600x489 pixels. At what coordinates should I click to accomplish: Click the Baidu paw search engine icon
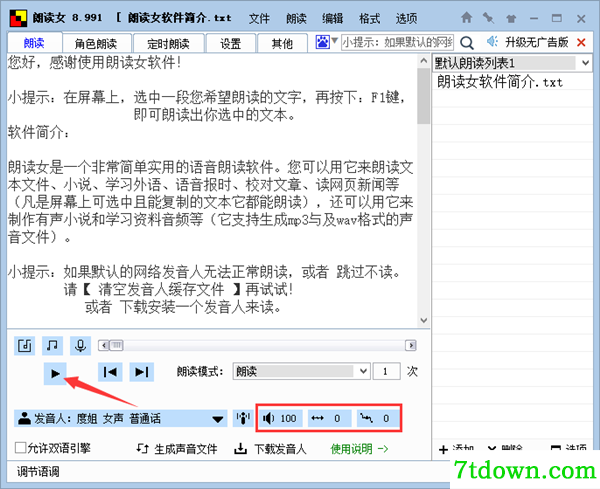(322, 42)
